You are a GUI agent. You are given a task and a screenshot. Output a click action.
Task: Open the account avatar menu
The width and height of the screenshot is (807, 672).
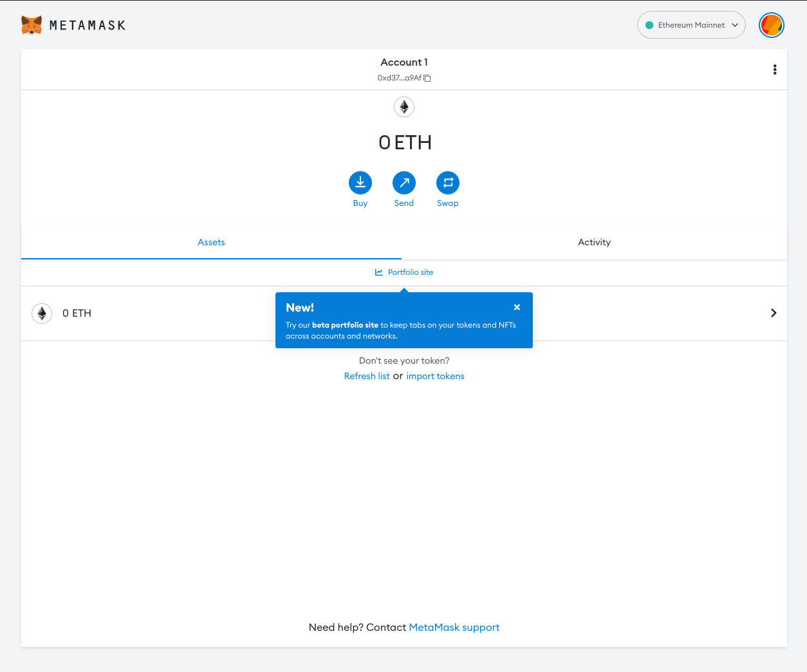click(x=771, y=25)
